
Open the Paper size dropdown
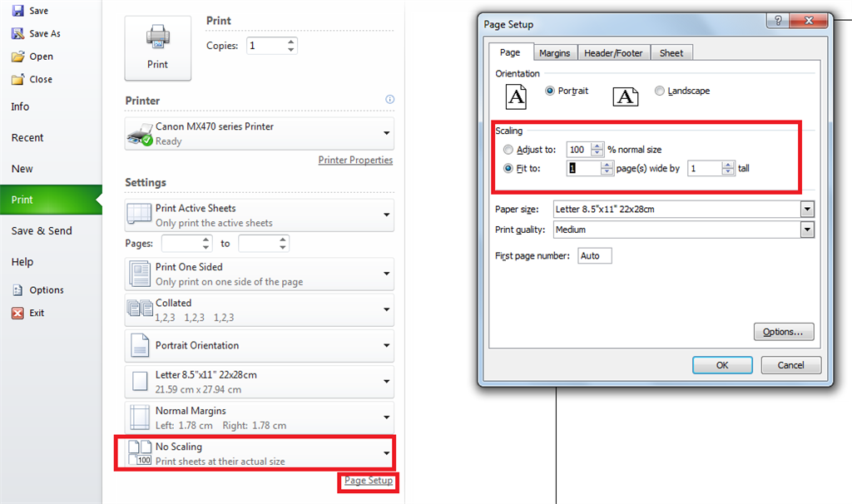[806, 209]
